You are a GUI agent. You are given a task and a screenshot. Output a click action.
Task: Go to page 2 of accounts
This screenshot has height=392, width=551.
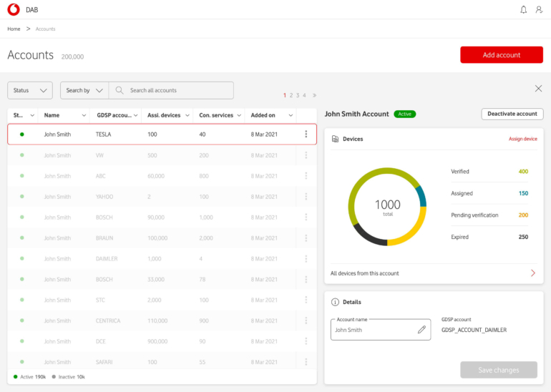click(x=291, y=95)
